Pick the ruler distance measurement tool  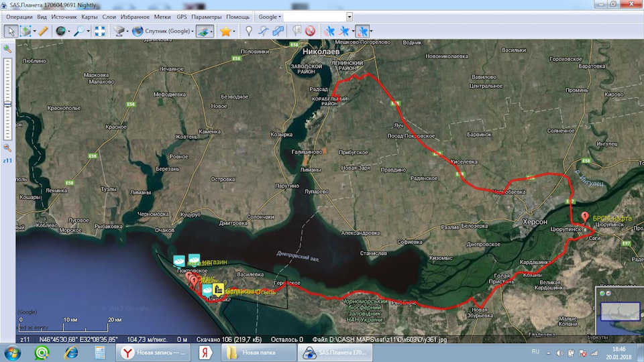click(43, 31)
